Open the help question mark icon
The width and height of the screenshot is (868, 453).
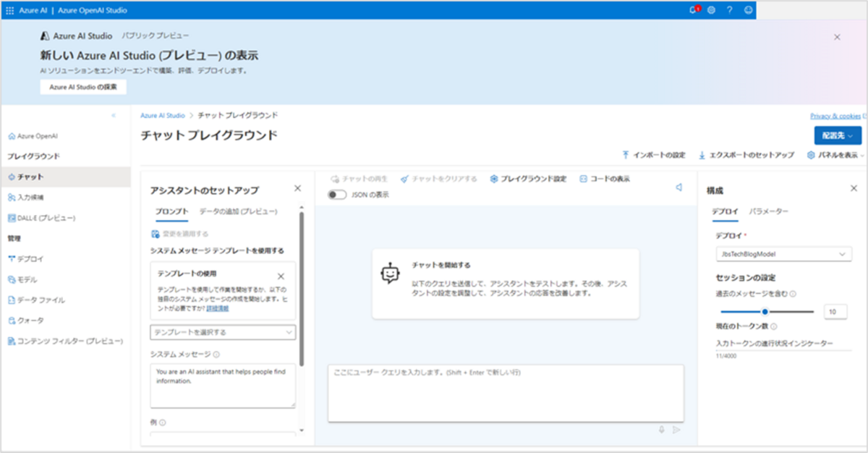pyautogui.click(x=730, y=10)
